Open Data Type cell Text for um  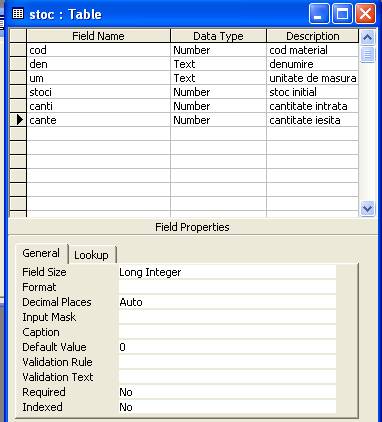click(x=218, y=78)
